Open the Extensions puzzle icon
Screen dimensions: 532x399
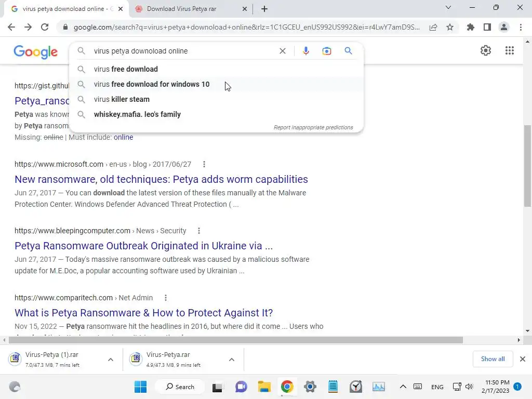point(471,27)
